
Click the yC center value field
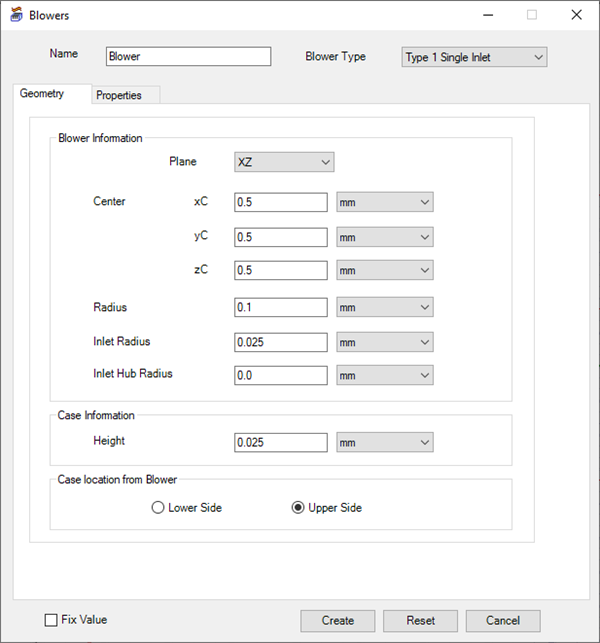pos(281,238)
